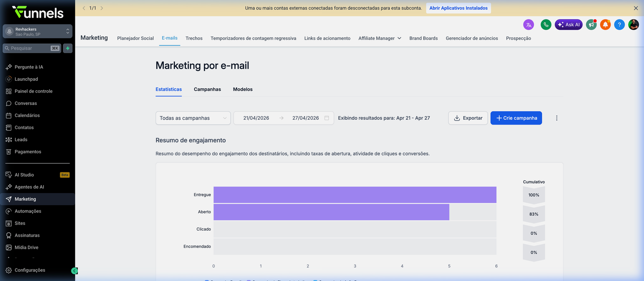This screenshot has width=644, height=281.
Task: Open Gerenciador de anúncios tab
Action: click(472, 38)
